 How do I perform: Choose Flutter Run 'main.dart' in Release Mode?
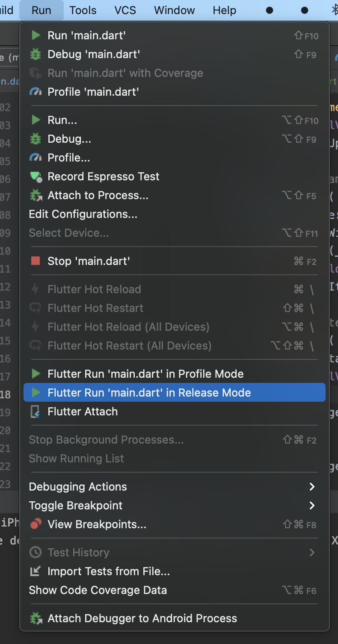coord(149,393)
